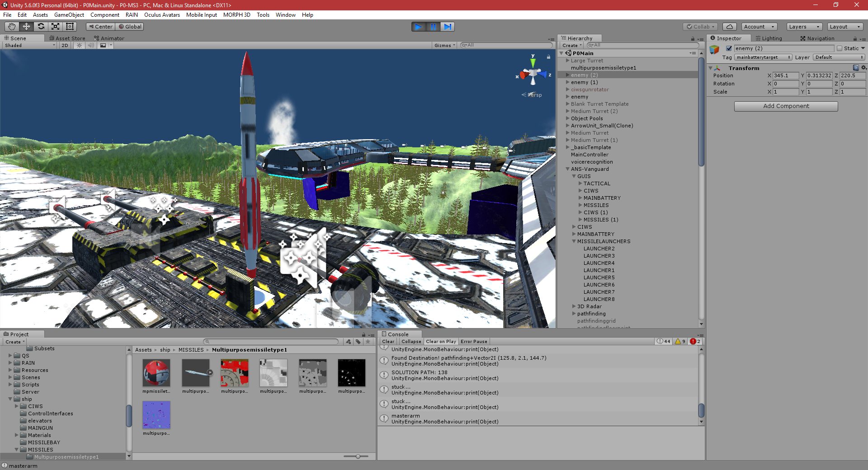Select the Hand tool in the toolbar

(x=11, y=27)
